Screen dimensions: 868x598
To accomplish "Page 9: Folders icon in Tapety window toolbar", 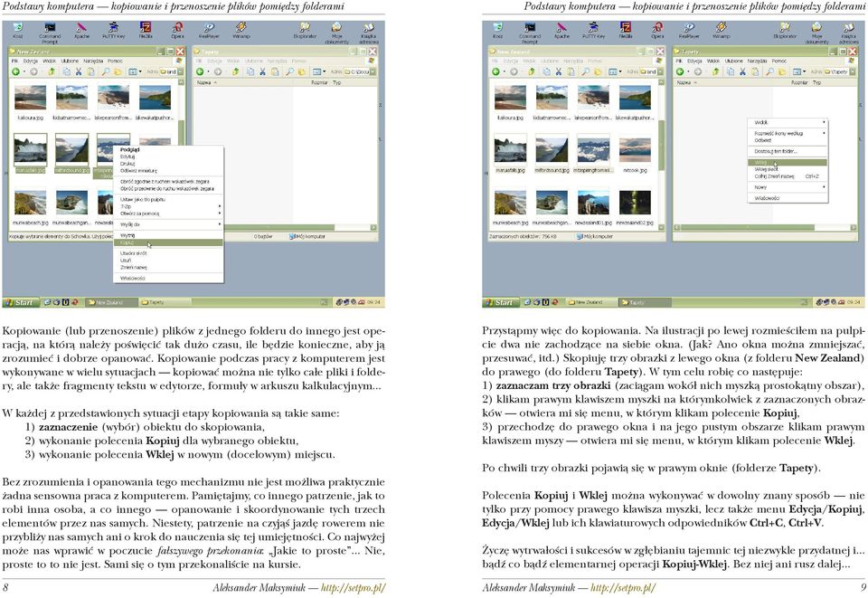I will [781, 71].
